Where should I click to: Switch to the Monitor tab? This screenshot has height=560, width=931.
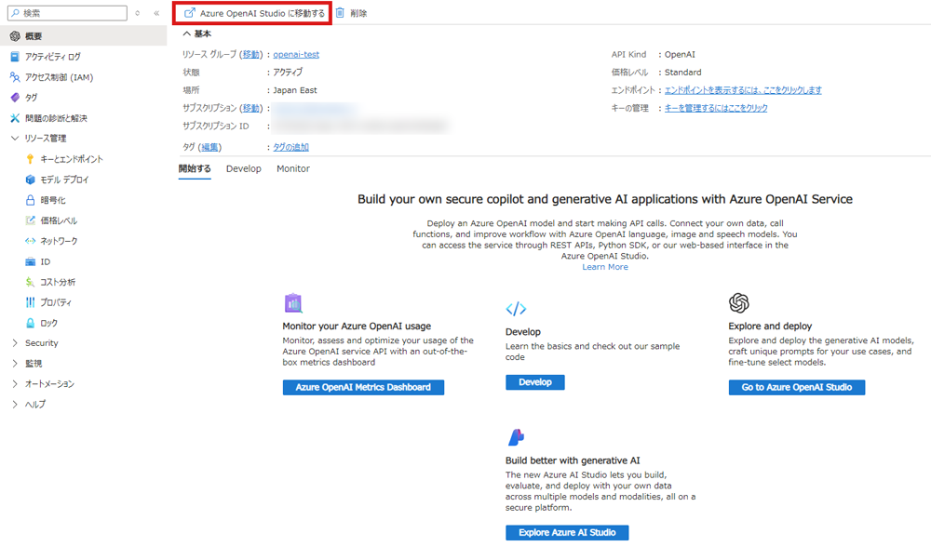(293, 168)
